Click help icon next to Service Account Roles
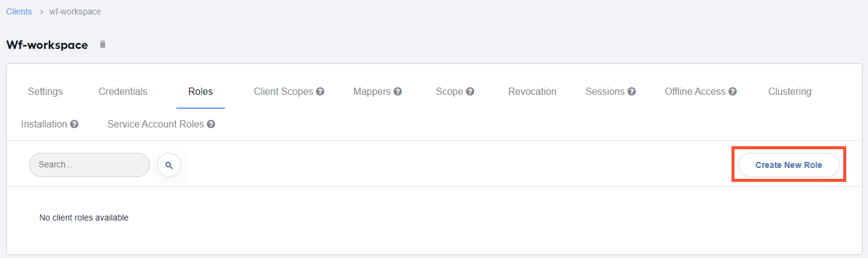Viewport: 868px width, 258px height. 211,124
